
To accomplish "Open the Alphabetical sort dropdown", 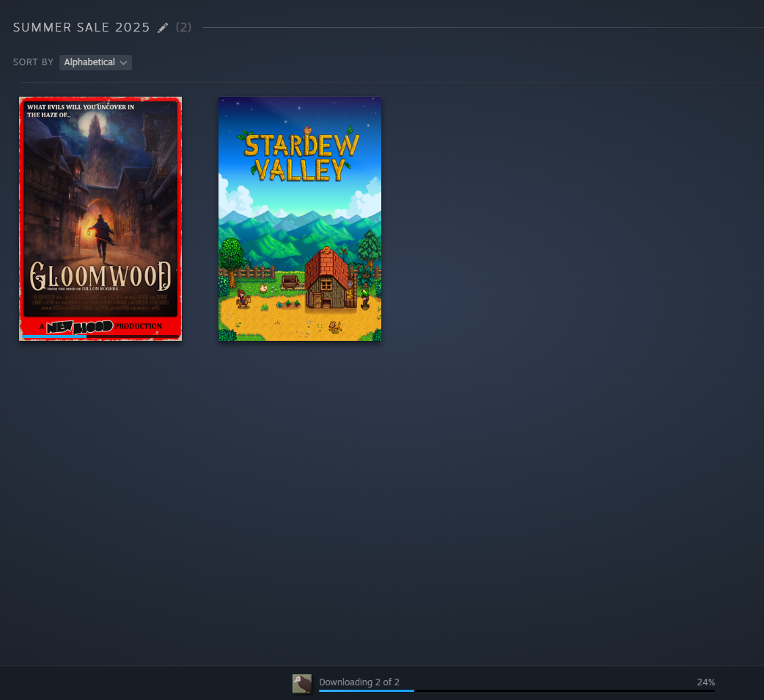I will click(95, 62).
